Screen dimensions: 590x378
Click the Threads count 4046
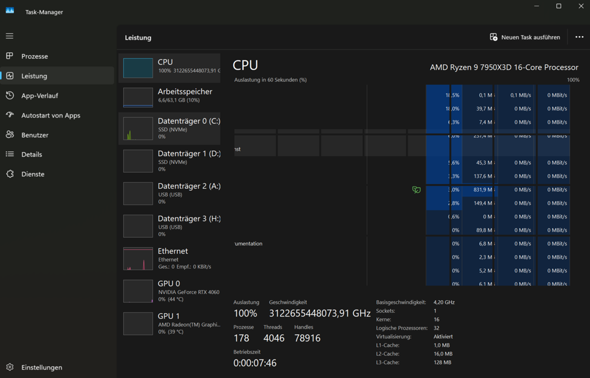[274, 338]
